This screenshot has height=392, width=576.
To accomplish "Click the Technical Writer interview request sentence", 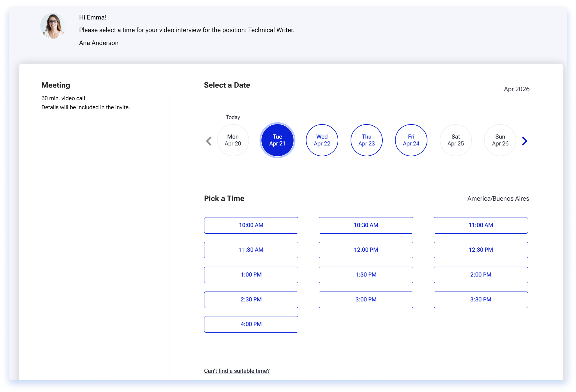I will (x=187, y=30).
